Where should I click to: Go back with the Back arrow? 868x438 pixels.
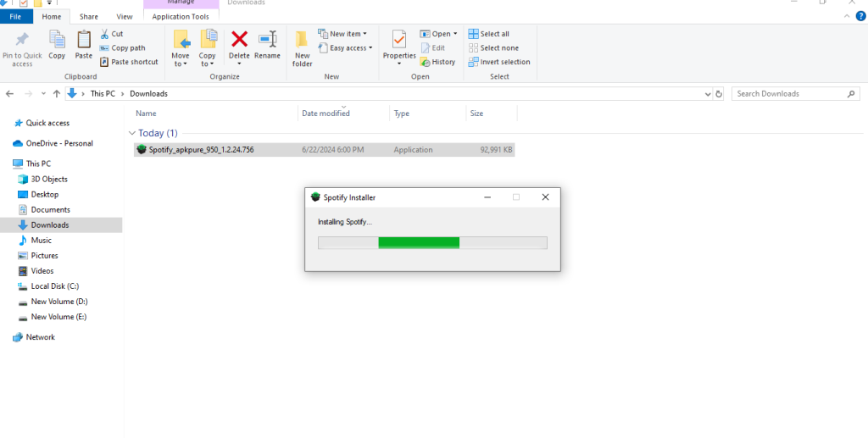click(x=9, y=94)
